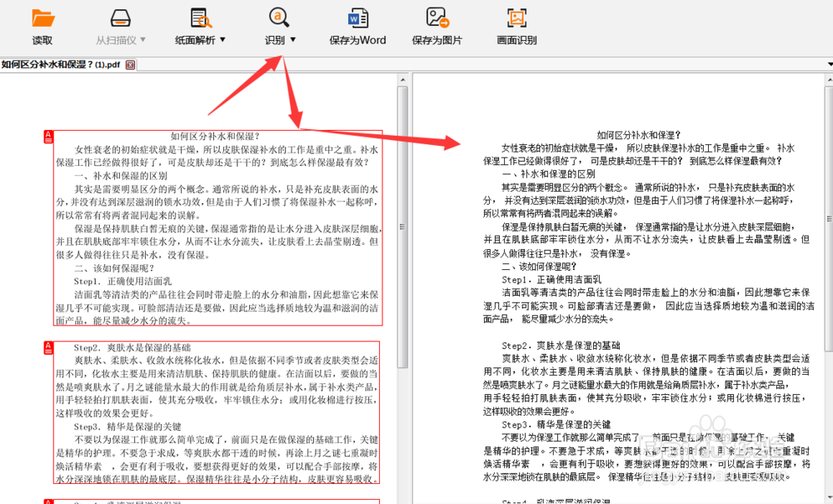Click line 一、补水和保湿的区别 in left pane
Screen dimensions: 833x504
[x=121, y=176]
